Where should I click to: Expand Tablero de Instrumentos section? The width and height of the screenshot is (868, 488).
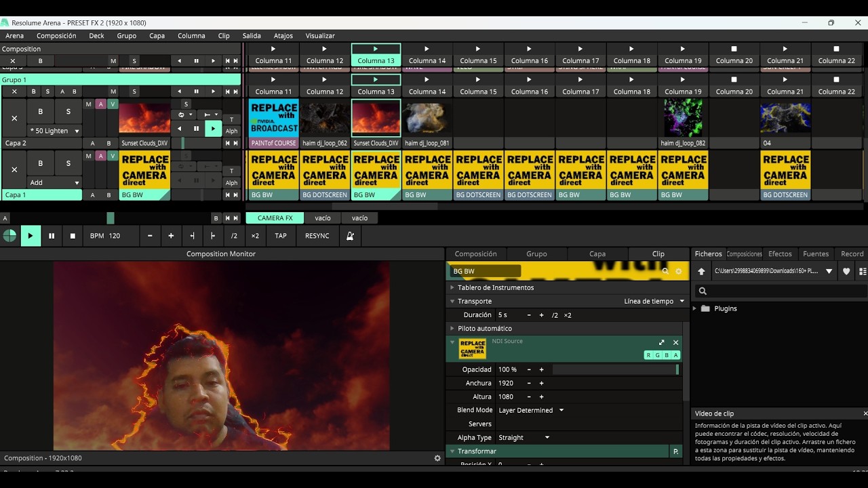(452, 287)
